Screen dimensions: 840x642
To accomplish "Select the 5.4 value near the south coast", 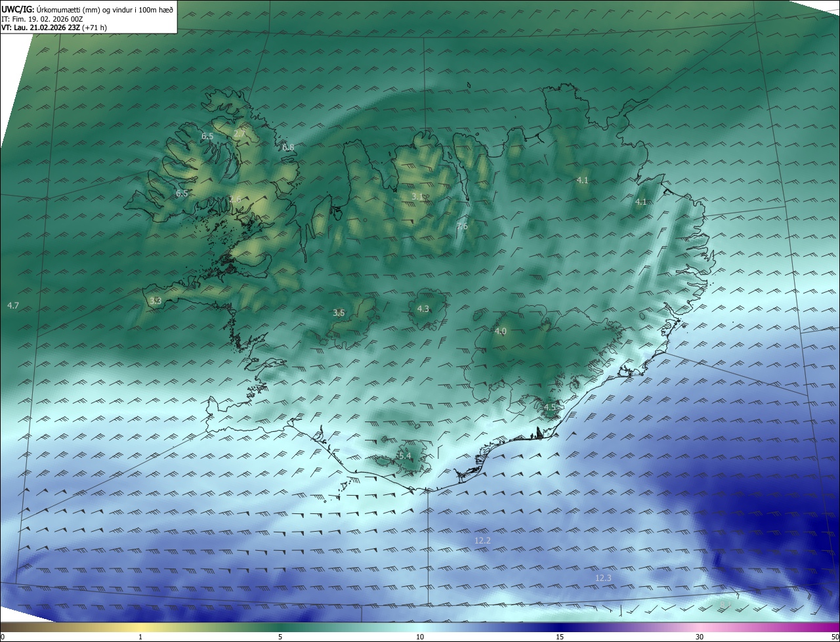I will point(404,456).
